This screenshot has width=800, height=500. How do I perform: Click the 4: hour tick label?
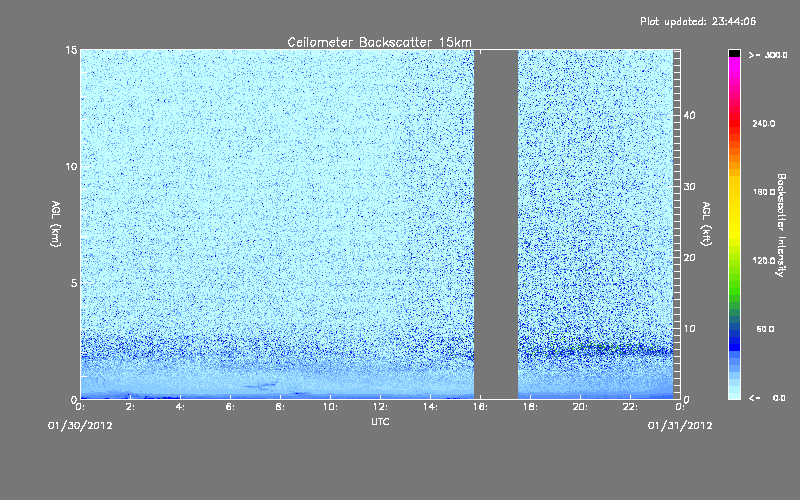(181, 407)
